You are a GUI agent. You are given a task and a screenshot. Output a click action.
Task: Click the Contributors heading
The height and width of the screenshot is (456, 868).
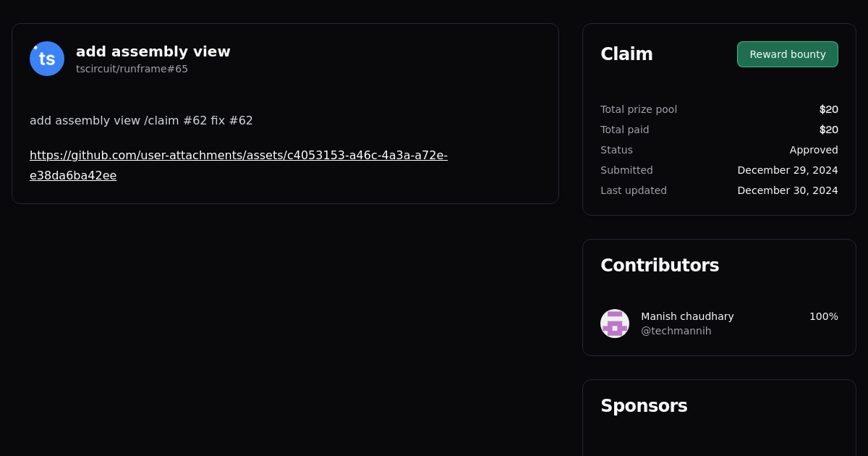click(x=660, y=266)
